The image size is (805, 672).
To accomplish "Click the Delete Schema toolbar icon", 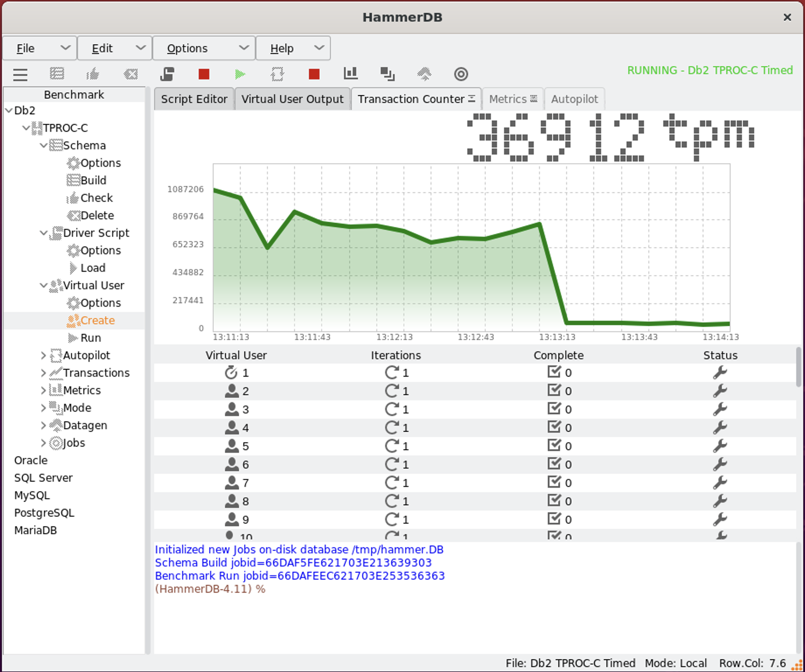I will click(x=130, y=74).
